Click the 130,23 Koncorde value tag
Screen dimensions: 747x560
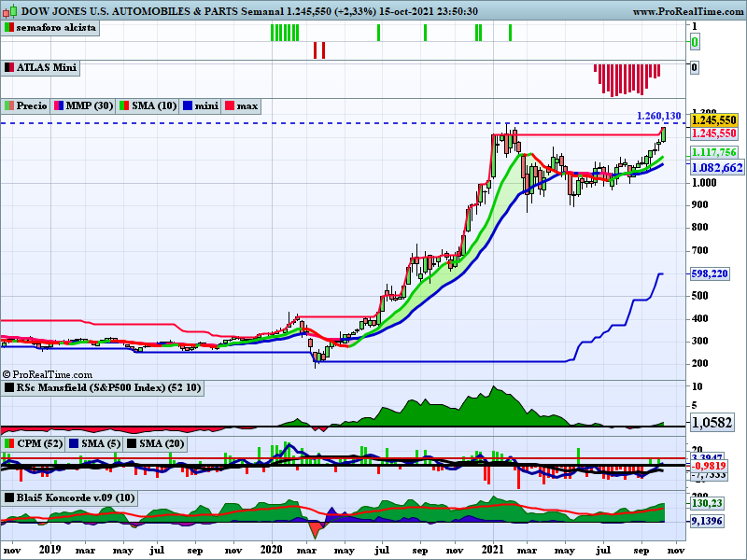(x=707, y=503)
